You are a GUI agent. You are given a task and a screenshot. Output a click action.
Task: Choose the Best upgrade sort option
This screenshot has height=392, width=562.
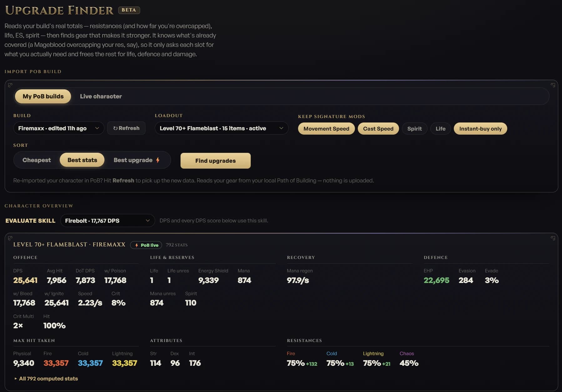(x=137, y=160)
